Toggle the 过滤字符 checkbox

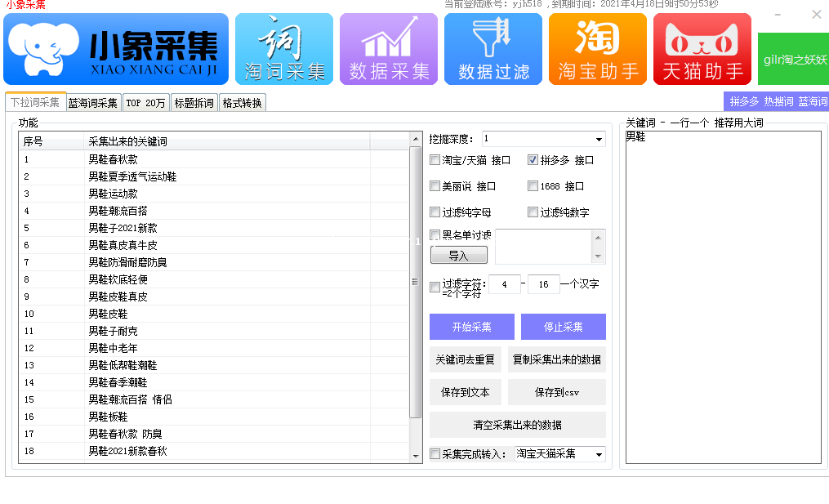[x=435, y=288]
